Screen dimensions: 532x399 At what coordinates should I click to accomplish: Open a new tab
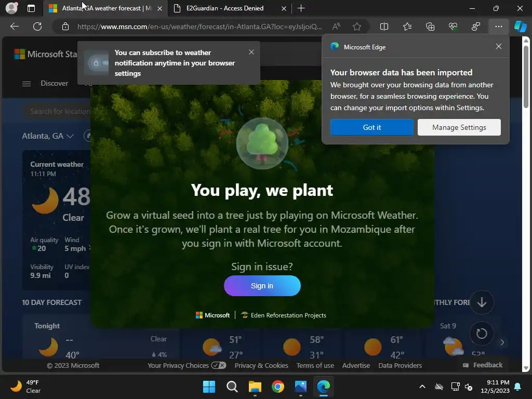301,8
